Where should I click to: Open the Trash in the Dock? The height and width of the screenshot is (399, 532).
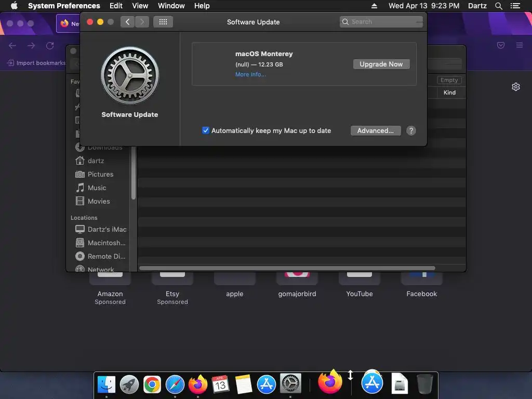tap(424, 384)
